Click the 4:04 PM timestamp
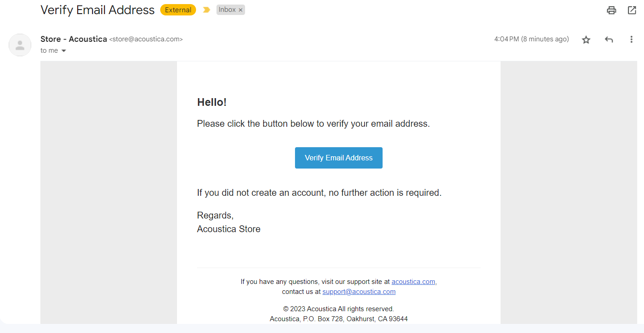Viewport: 644px width, 333px height. pos(531,39)
